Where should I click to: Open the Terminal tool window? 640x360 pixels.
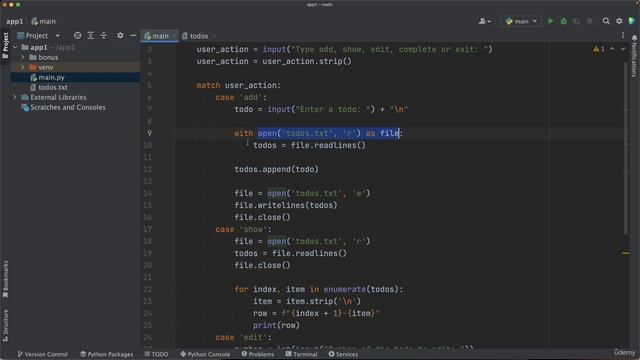pyautogui.click(x=301, y=354)
